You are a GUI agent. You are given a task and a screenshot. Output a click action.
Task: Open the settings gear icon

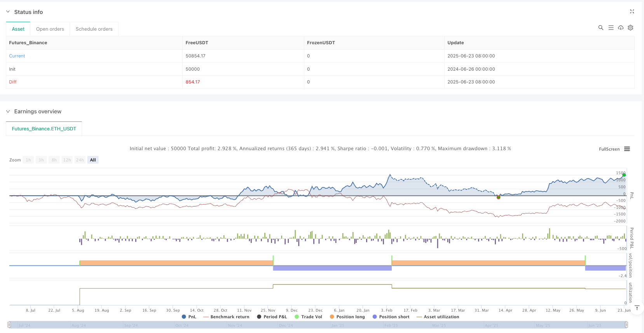tap(630, 28)
